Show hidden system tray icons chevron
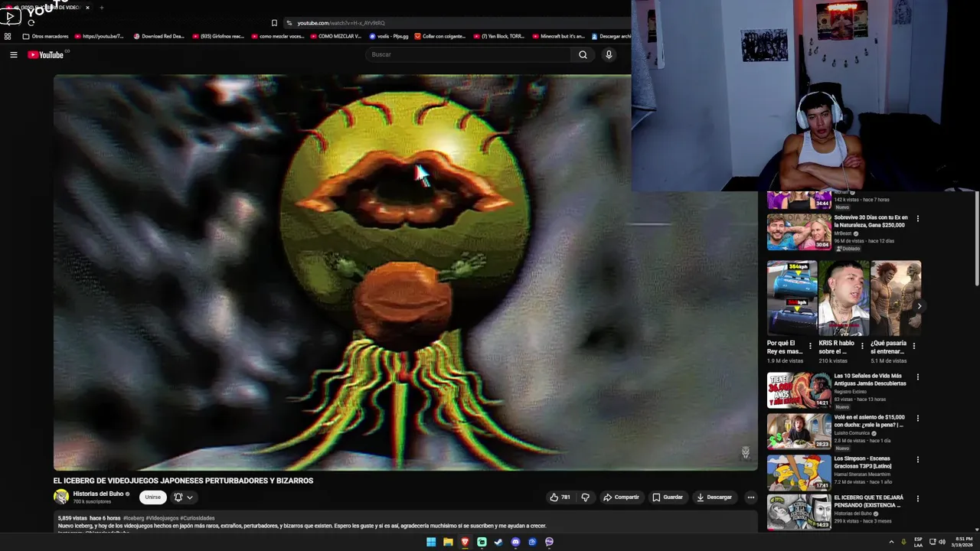Viewport: 980px width, 551px height. (891, 542)
